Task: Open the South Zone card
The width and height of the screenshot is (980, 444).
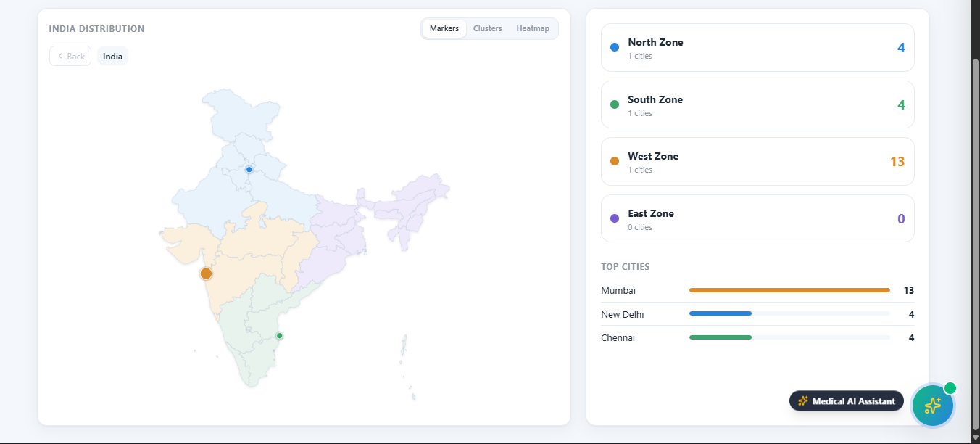Action: (757, 104)
